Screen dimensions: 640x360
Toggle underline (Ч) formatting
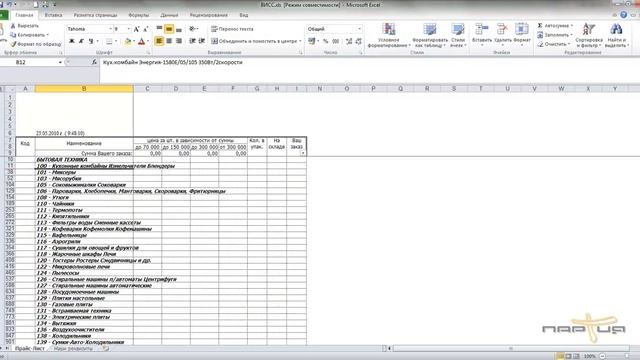pyautogui.click(x=91, y=41)
